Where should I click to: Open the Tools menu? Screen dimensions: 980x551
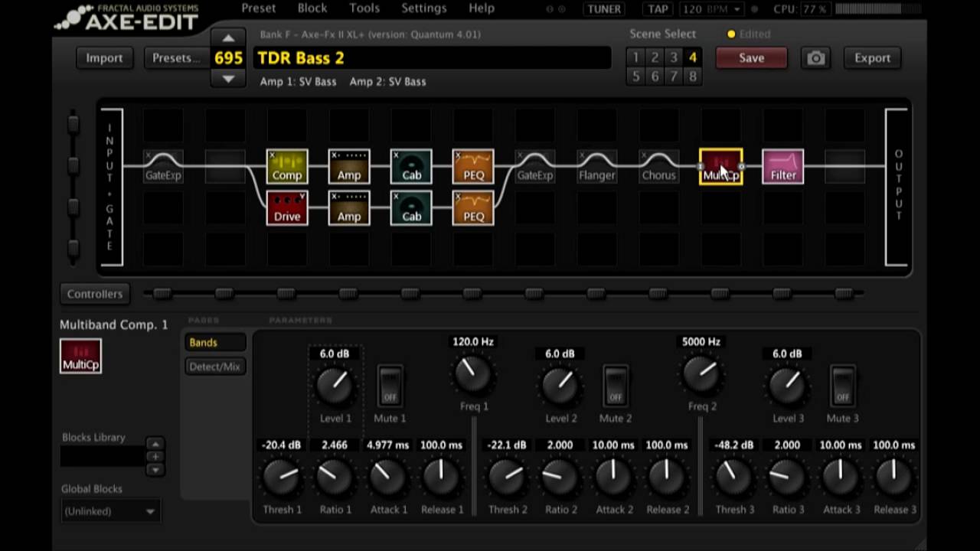point(364,8)
